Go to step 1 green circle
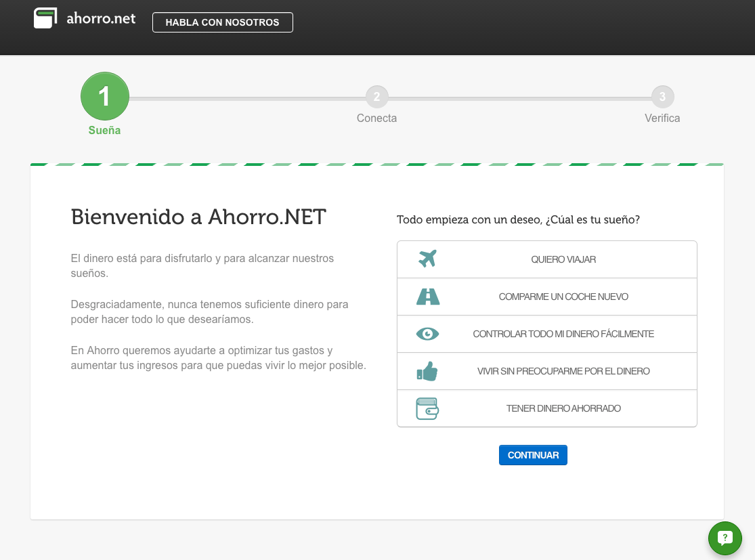Viewport: 755px width, 560px height. click(x=104, y=96)
